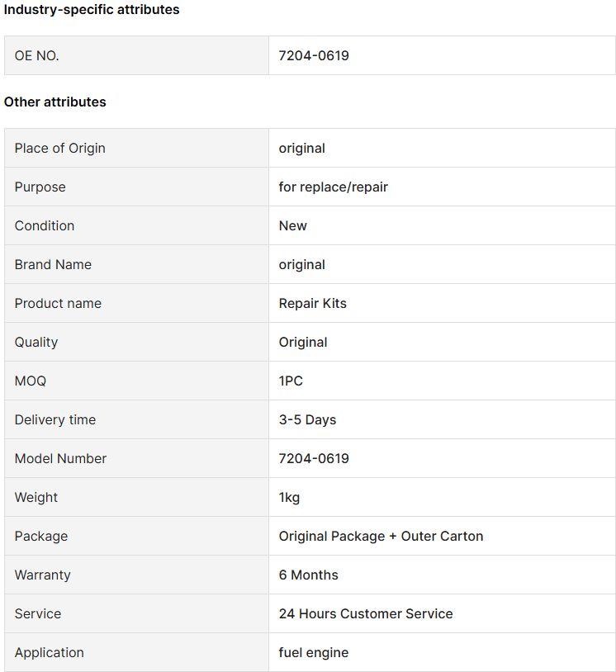Viewport: 616px width, 672px height.
Task: Click the Weight value 1kg
Action: coord(289,498)
